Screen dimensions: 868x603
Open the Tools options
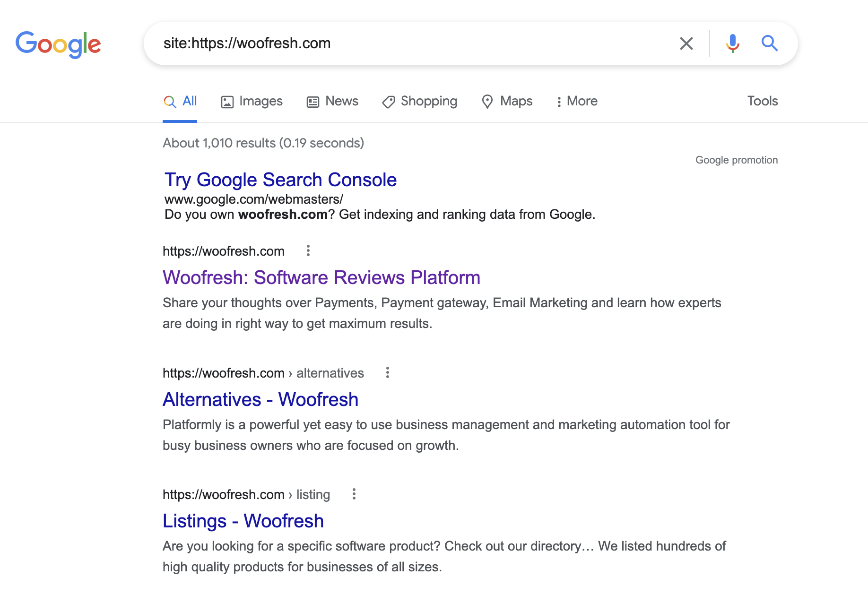tap(762, 101)
